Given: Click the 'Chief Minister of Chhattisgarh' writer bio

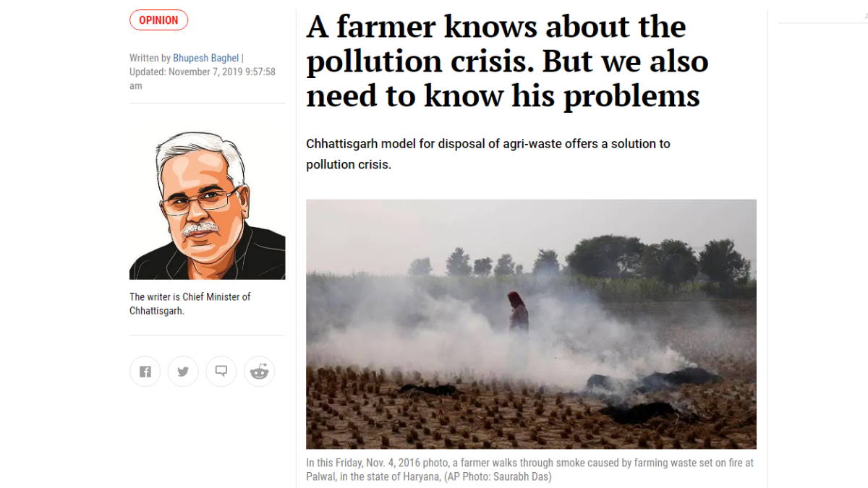Looking at the screenshot, I should pyautogui.click(x=190, y=304).
